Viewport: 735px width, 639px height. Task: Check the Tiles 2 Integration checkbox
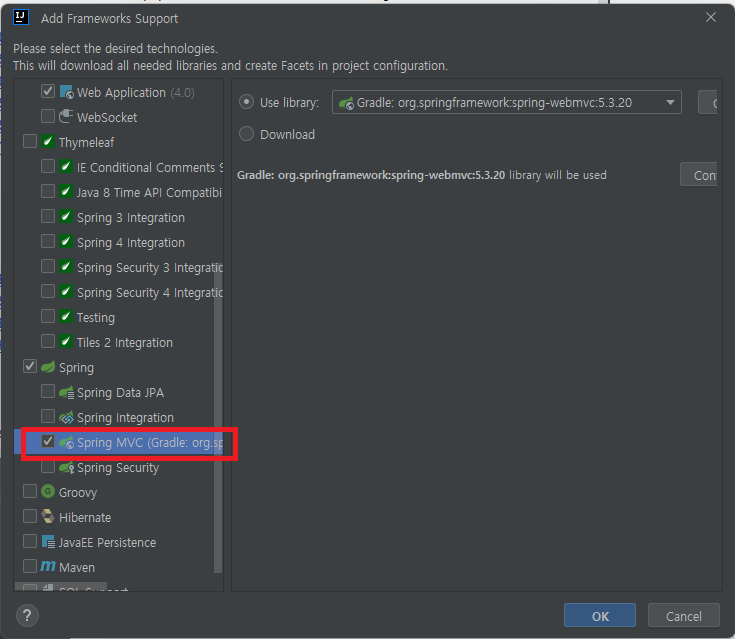pos(48,341)
